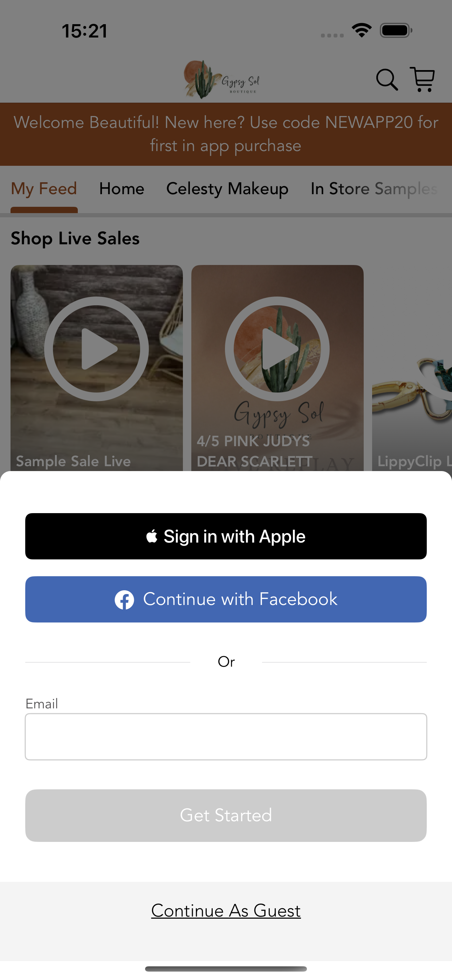The height and width of the screenshot is (980, 452).
Task: Tap the Wi-Fi status icon
Action: pyautogui.click(x=362, y=30)
